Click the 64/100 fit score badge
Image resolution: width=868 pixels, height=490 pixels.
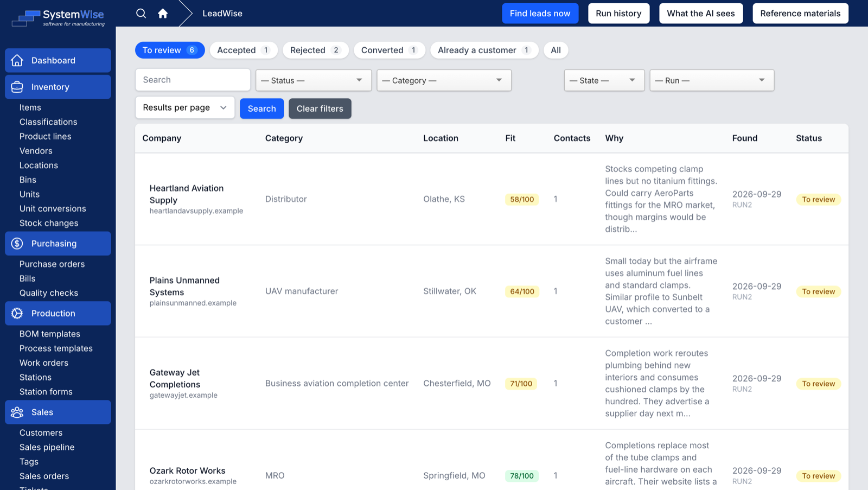coord(522,291)
